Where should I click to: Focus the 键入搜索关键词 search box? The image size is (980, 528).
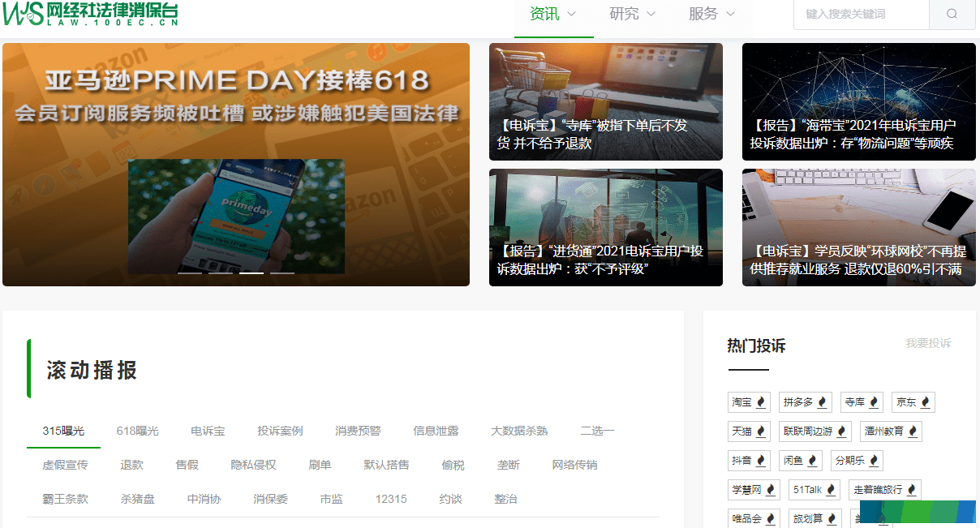tap(861, 14)
